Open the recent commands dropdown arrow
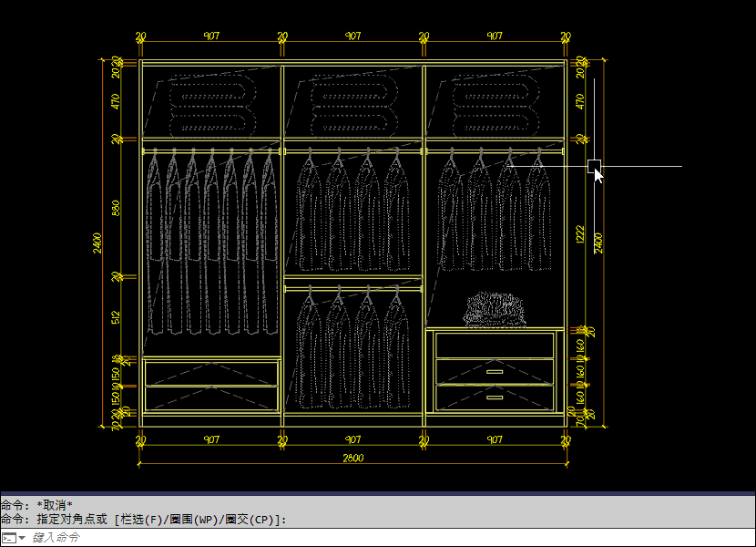The height and width of the screenshot is (547, 756). [x=22, y=538]
